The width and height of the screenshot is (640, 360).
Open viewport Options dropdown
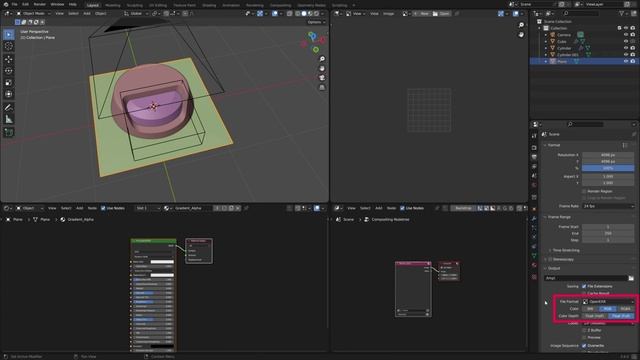pyautogui.click(x=316, y=22)
